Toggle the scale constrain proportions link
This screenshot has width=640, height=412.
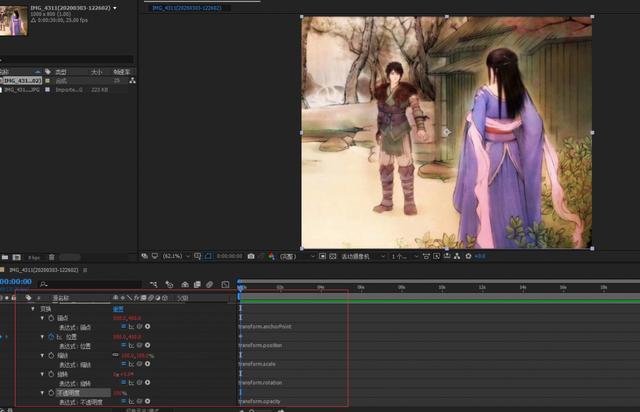click(x=115, y=355)
